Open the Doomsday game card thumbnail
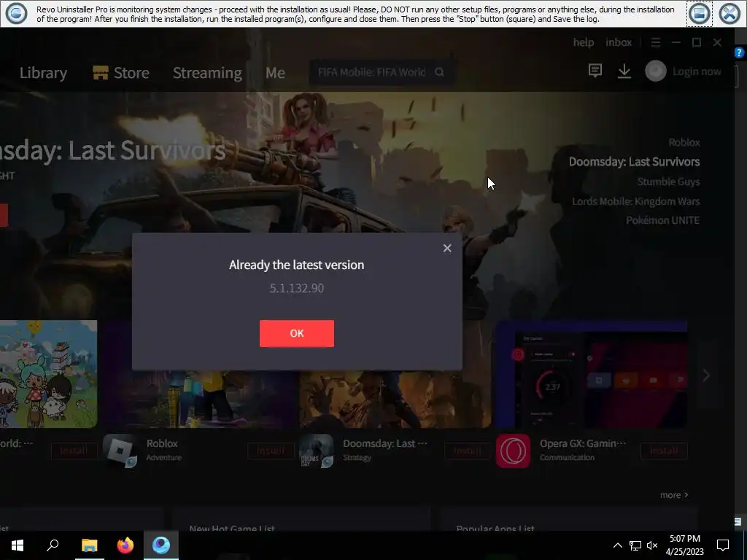The width and height of the screenshot is (747, 560). (395, 399)
